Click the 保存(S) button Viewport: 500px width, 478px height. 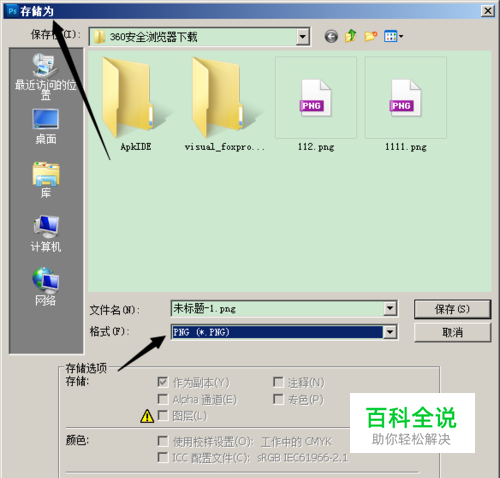(452, 309)
